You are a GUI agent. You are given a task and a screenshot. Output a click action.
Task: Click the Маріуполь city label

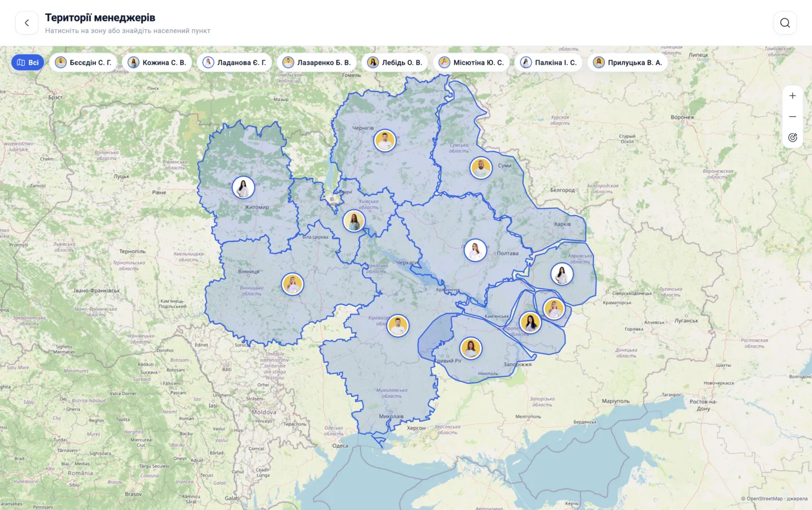[617, 401]
